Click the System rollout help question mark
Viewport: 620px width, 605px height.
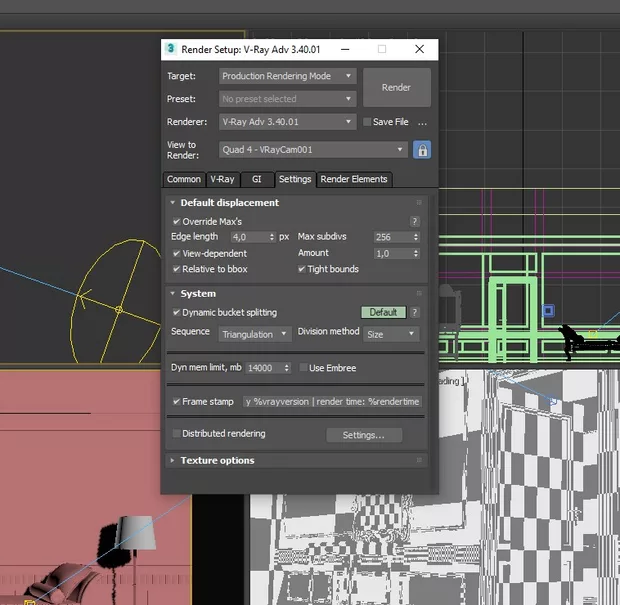pyautogui.click(x=414, y=312)
